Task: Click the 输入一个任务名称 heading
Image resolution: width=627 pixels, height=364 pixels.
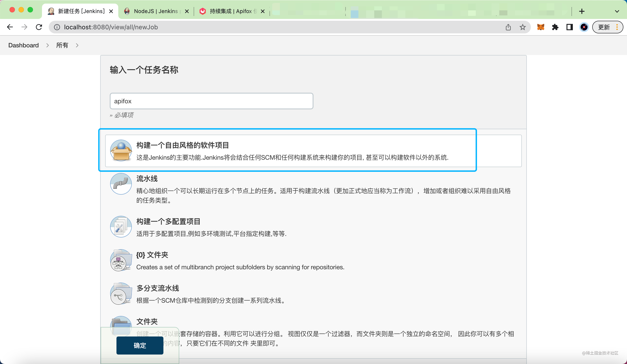Action: click(144, 70)
